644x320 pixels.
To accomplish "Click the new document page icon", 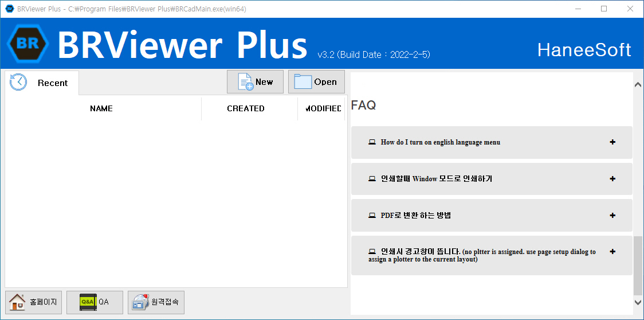I will (x=246, y=82).
